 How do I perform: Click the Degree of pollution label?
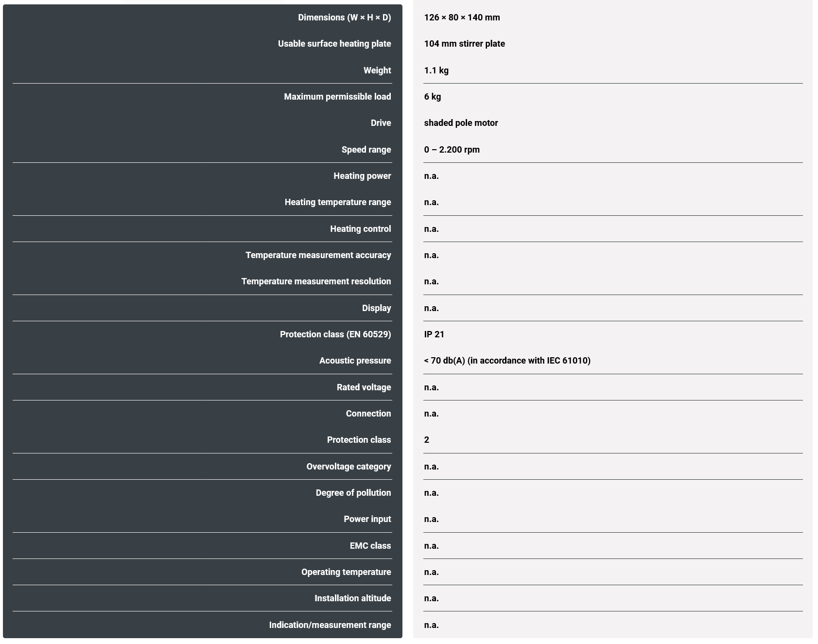click(353, 493)
